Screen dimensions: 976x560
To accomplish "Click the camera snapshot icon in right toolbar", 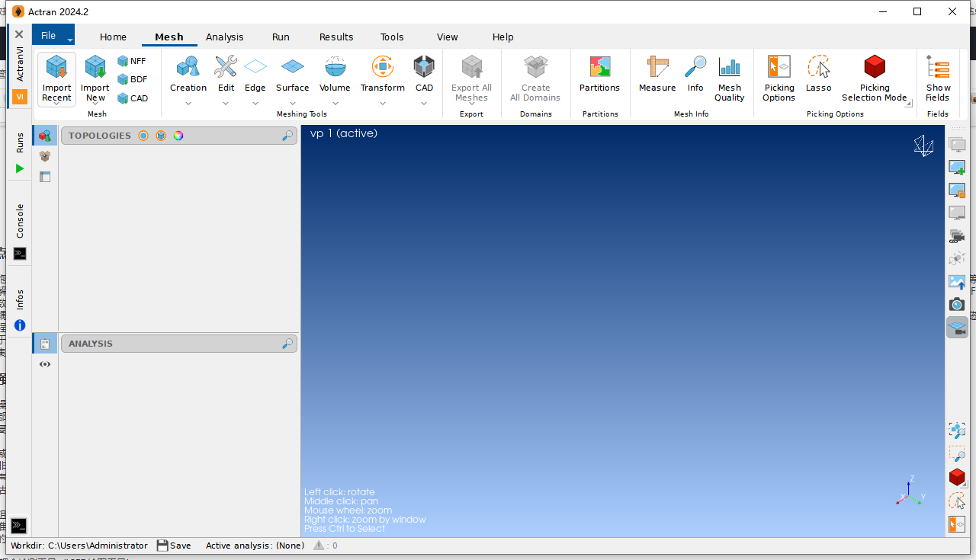I will (957, 305).
